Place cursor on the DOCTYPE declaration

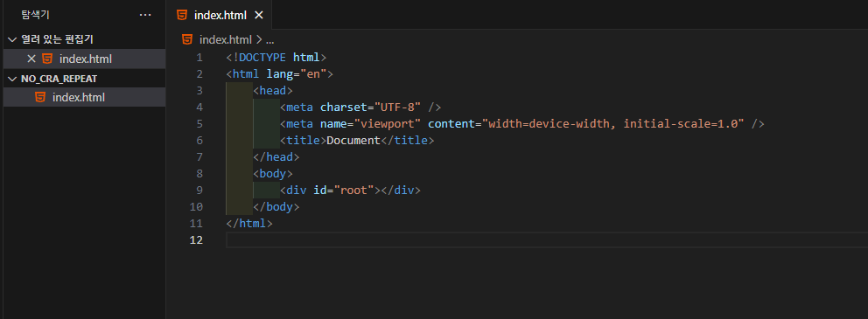[x=276, y=58]
